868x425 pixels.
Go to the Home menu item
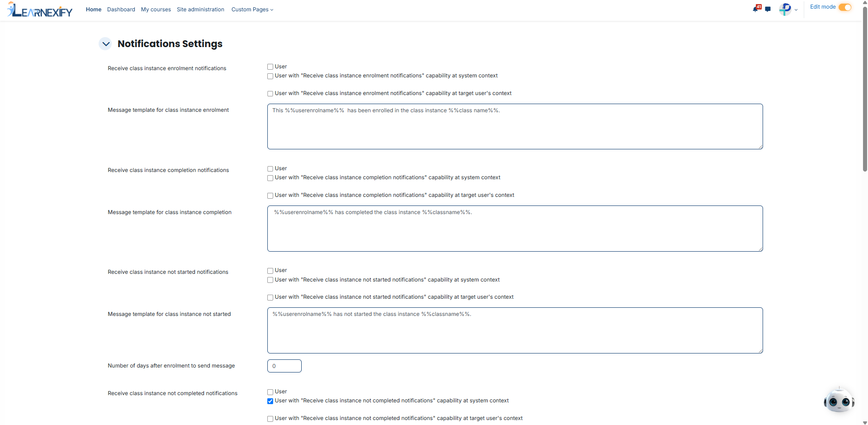coord(94,10)
